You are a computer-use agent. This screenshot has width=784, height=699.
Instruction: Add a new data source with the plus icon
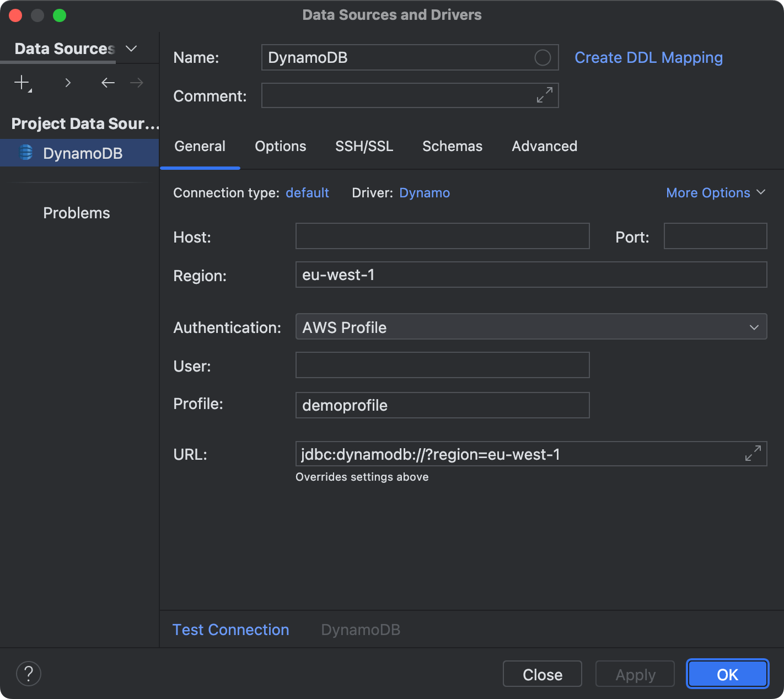tap(21, 83)
